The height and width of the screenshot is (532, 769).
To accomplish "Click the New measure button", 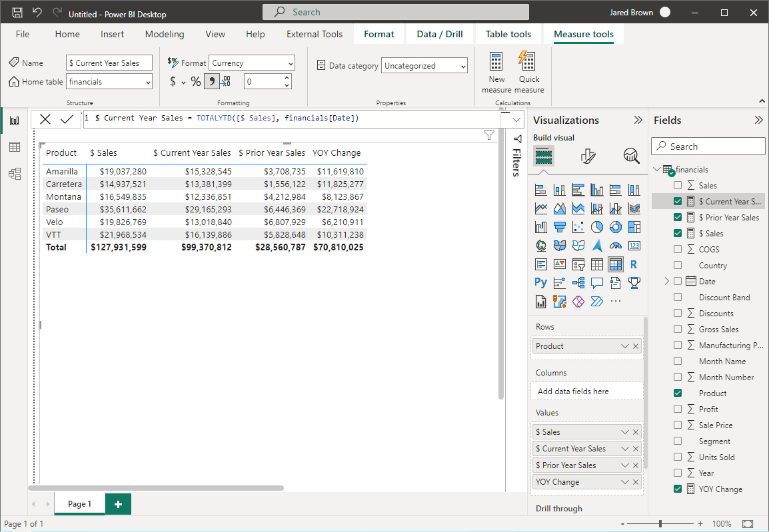I will pos(496,73).
